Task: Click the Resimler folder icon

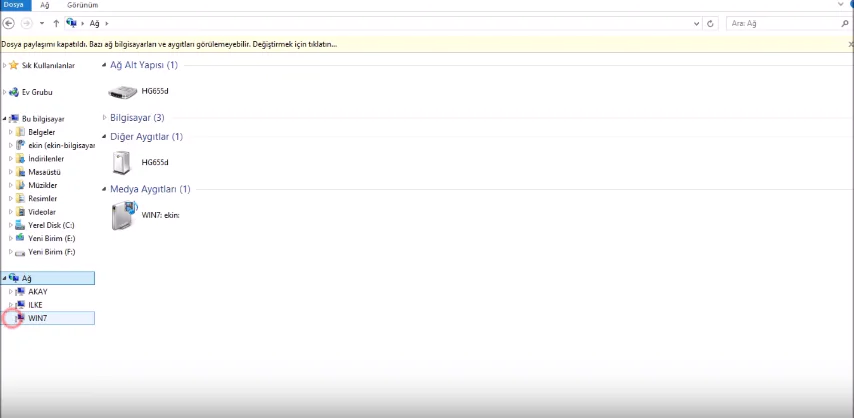Action: 20,198
